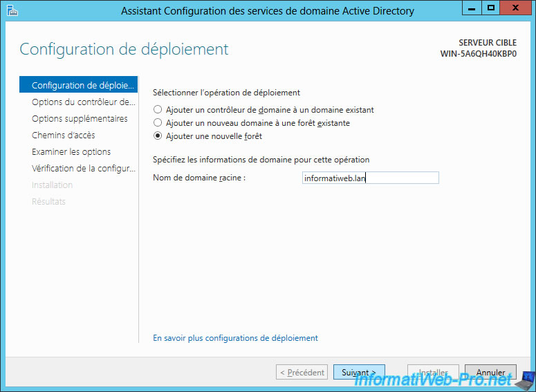Click the 'Installation' step in the sidebar
Viewport: 536px width, 392px height.
pyautogui.click(x=53, y=185)
